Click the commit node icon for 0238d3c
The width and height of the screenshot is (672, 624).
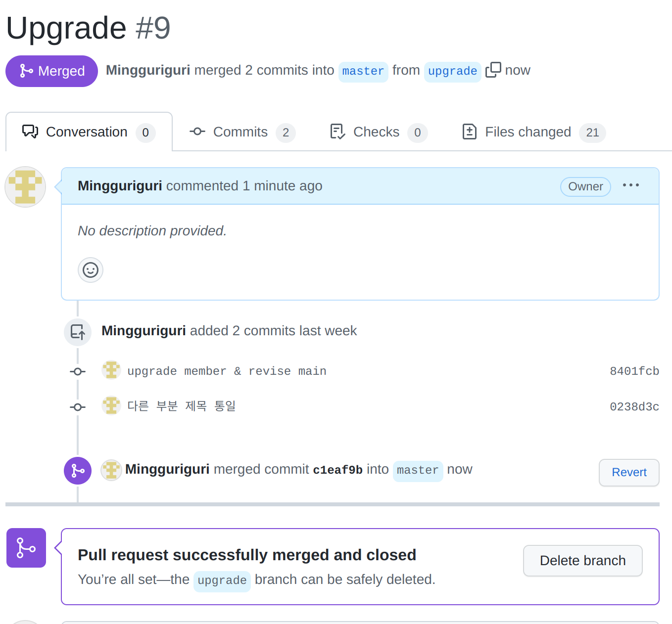(x=78, y=407)
